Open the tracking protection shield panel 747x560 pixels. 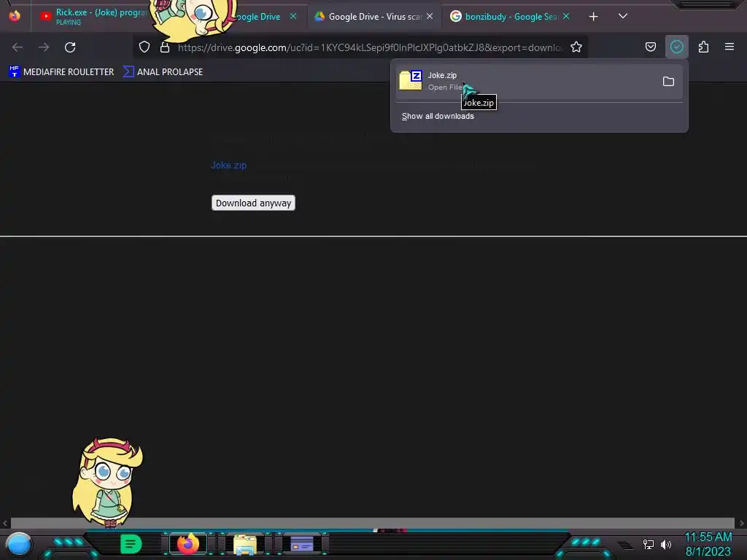(144, 47)
